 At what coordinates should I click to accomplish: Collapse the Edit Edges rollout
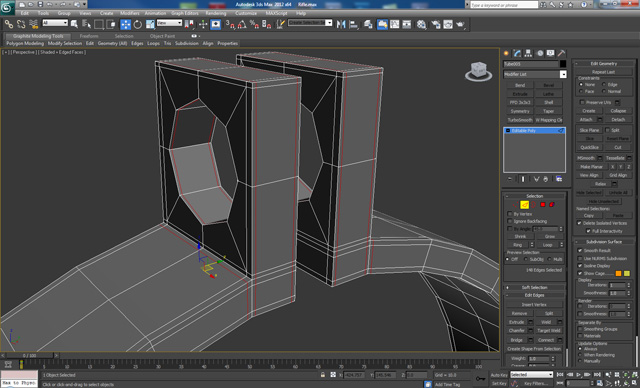[535, 295]
